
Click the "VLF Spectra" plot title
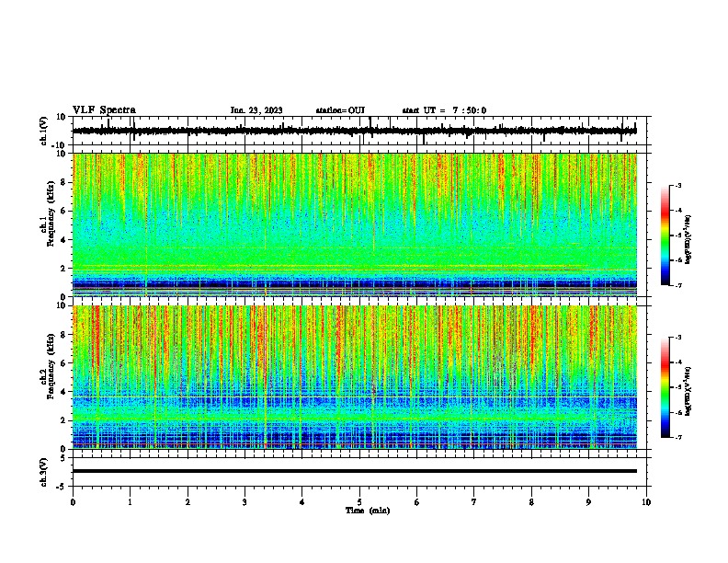coord(104,110)
